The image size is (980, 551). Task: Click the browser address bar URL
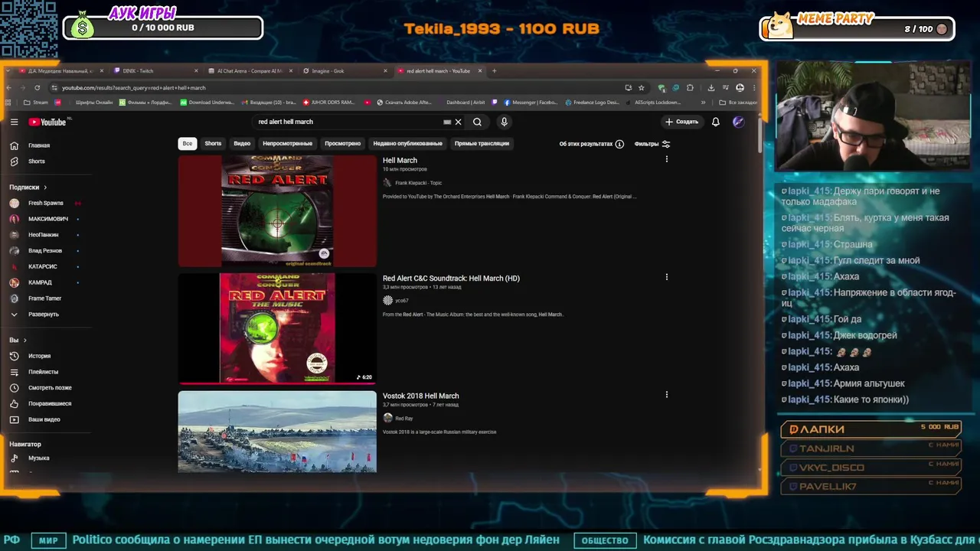tap(134, 88)
